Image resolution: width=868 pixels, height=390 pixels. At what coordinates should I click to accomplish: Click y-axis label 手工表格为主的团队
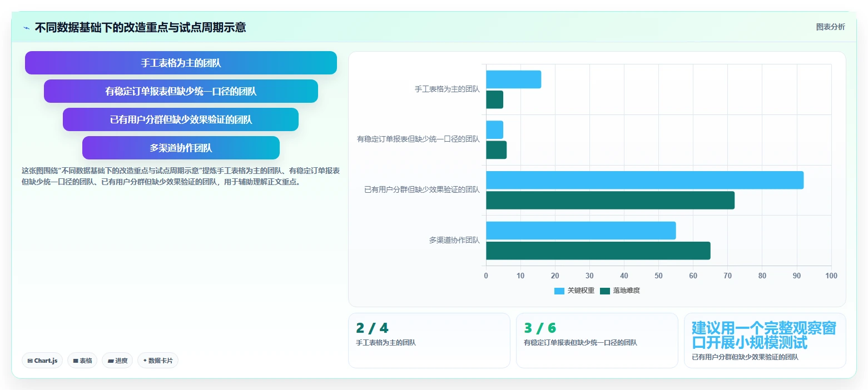pos(447,89)
